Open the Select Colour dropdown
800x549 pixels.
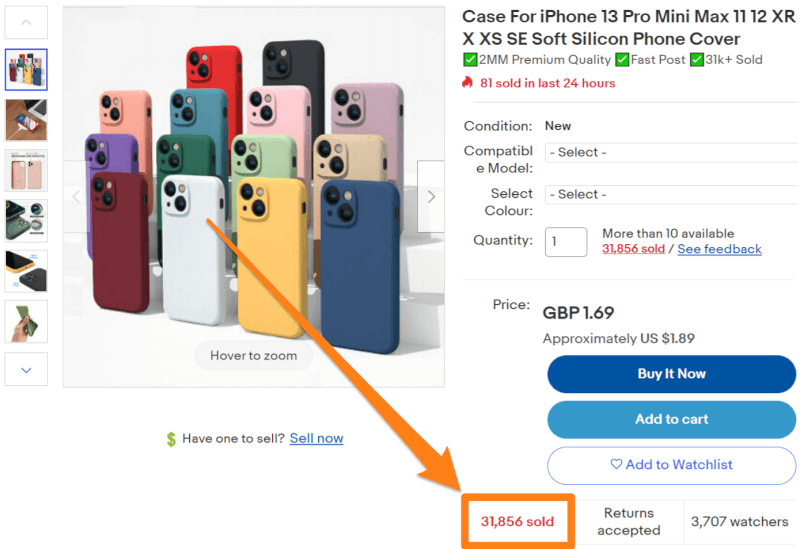(x=670, y=194)
